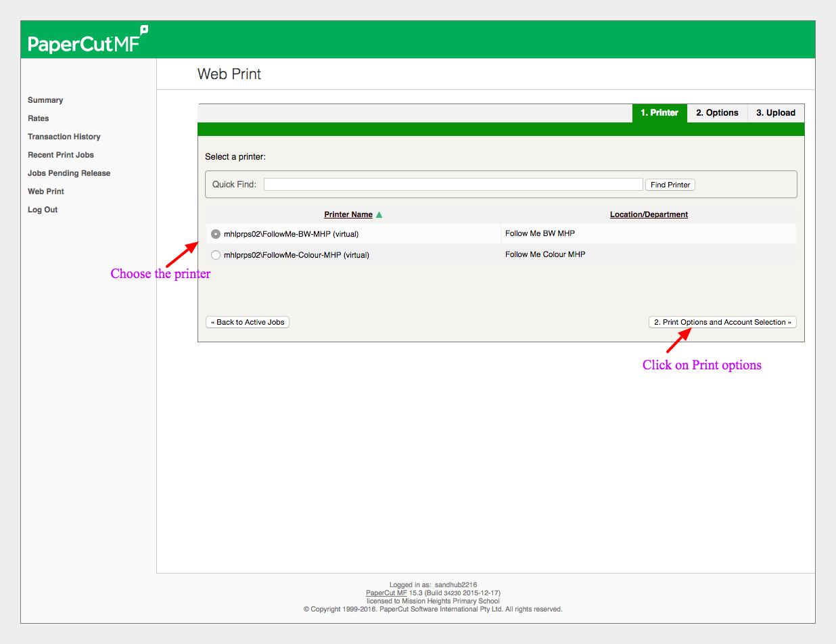This screenshot has width=836, height=644.
Task: Switch to the 1. Printer tab
Action: click(659, 113)
